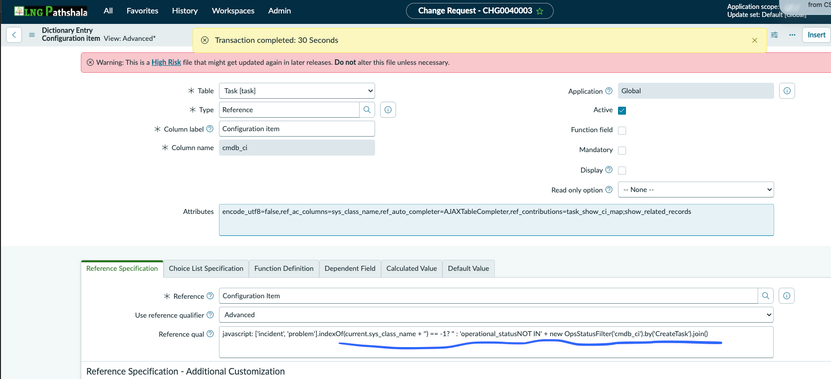Click into the Attributes text area
This screenshot has width=831, height=379.
pyautogui.click(x=496, y=220)
